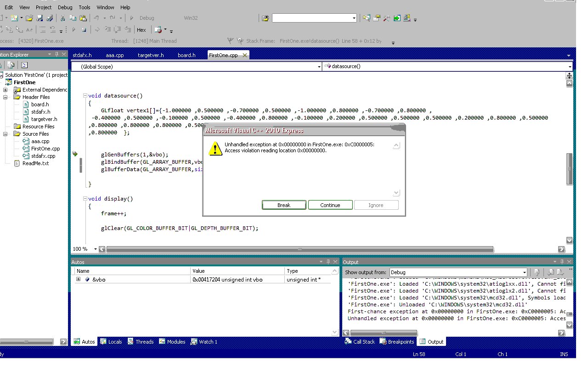This screenshot has height=368, width=588.
Task: Open the Global Scope dropdown
Action: click(x=319, y=67)
